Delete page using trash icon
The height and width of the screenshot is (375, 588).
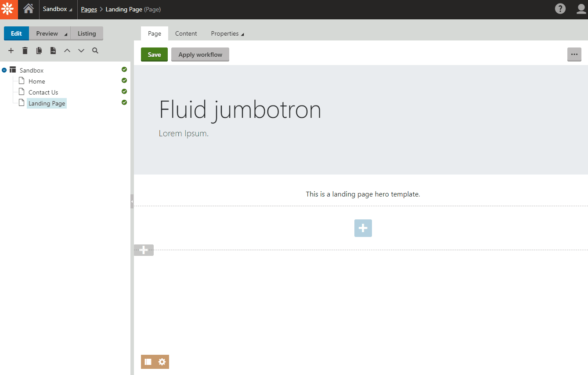pyautogui.click(x=25, y=51)
